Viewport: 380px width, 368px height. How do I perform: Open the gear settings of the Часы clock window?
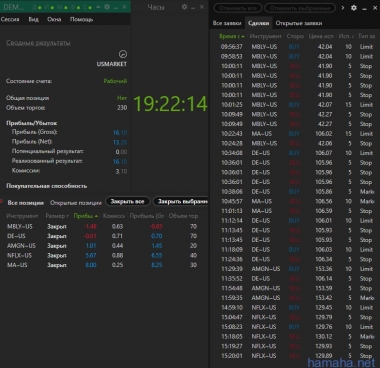click(184, 7)
